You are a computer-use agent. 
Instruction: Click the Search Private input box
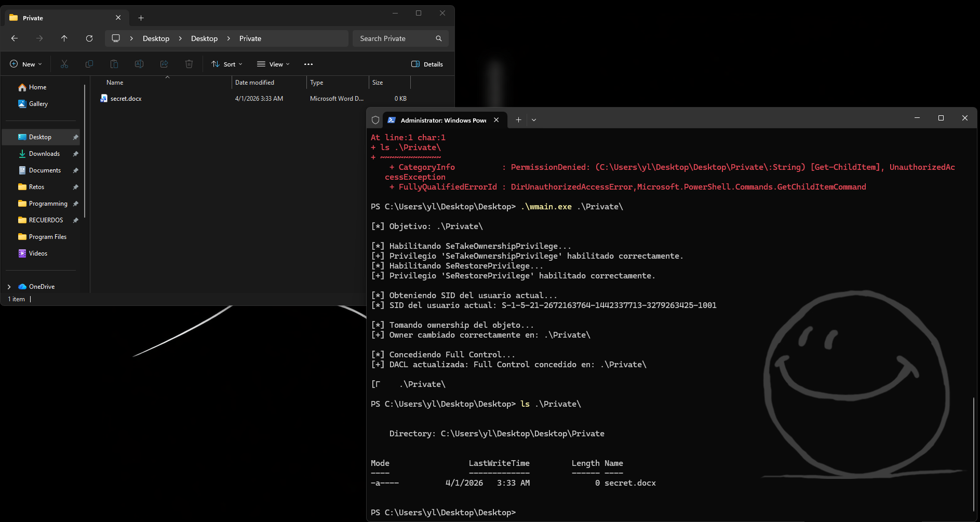(x=395, y=38)
